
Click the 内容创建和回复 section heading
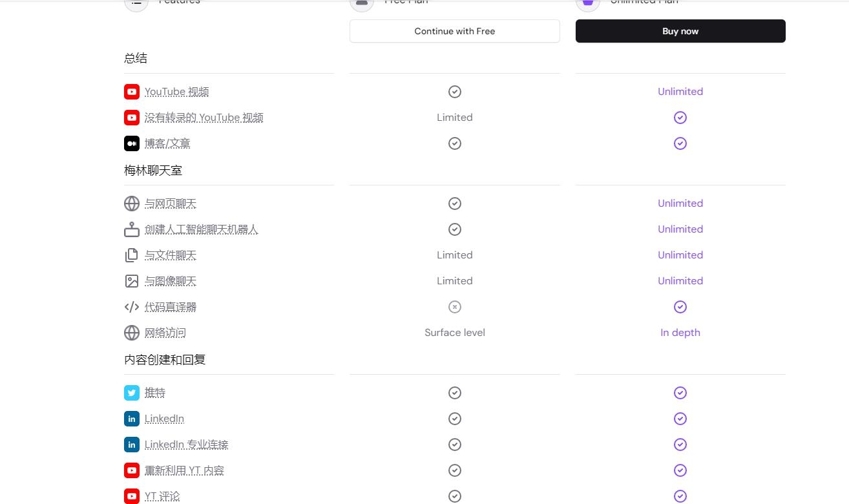[x=165, y=359]
